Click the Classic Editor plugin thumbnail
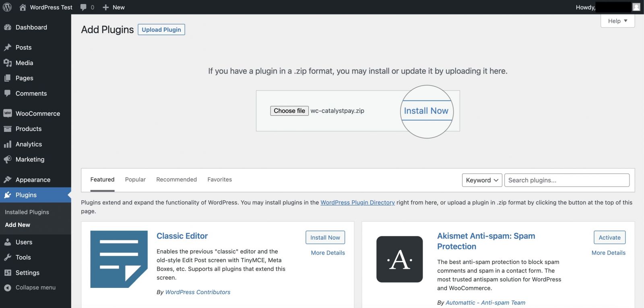Image resolution: width=644 pixels, height=308 pixels. click(119, 259)
